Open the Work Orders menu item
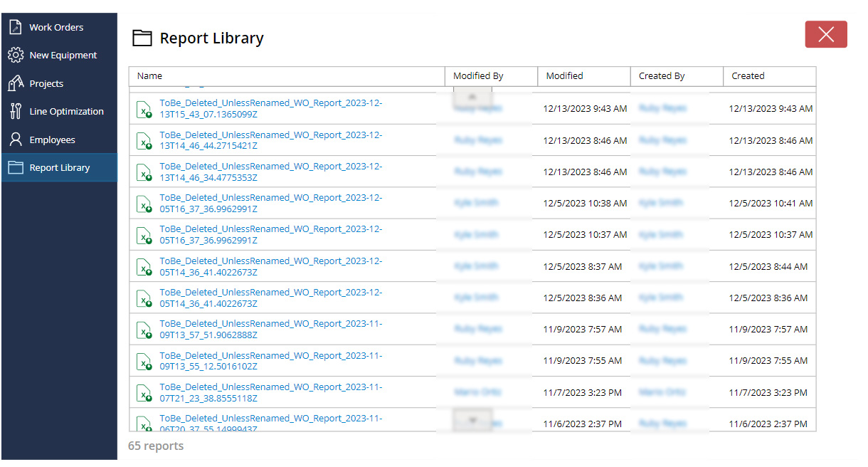 (x=56, y=27)
